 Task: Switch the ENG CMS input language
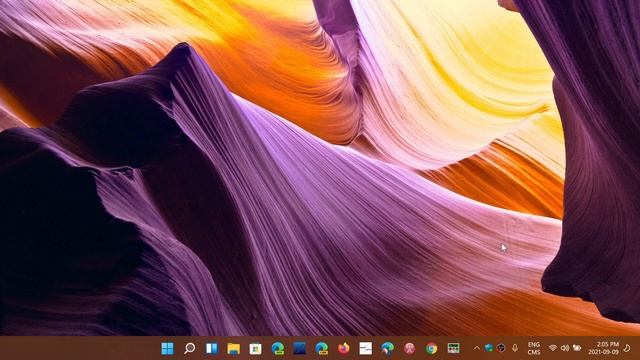pyautogui.click(x=534, y=348)
